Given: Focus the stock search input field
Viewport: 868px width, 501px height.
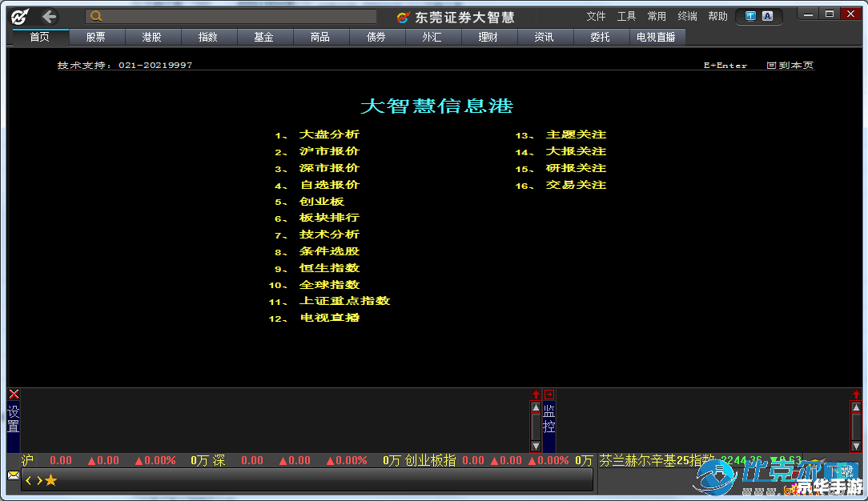Looking at the screenshot, I should (x=231, y=16).
